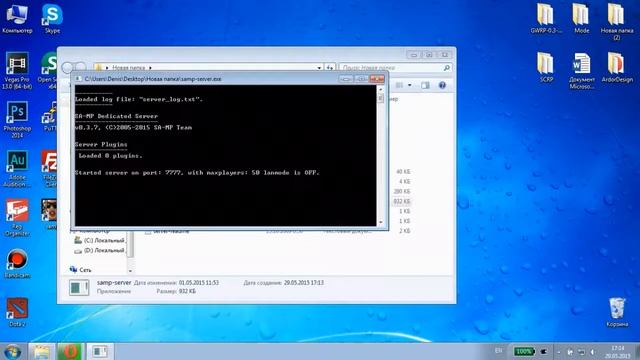
Task: Toggle the preview pane in Explorer
Action: 425,85
